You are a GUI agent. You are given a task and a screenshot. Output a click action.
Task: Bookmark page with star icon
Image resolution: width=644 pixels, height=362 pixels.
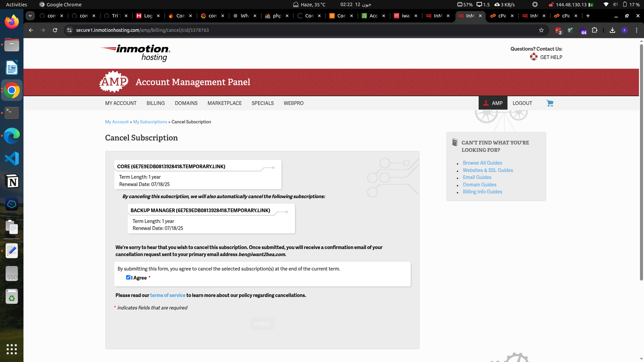[541, 30]
